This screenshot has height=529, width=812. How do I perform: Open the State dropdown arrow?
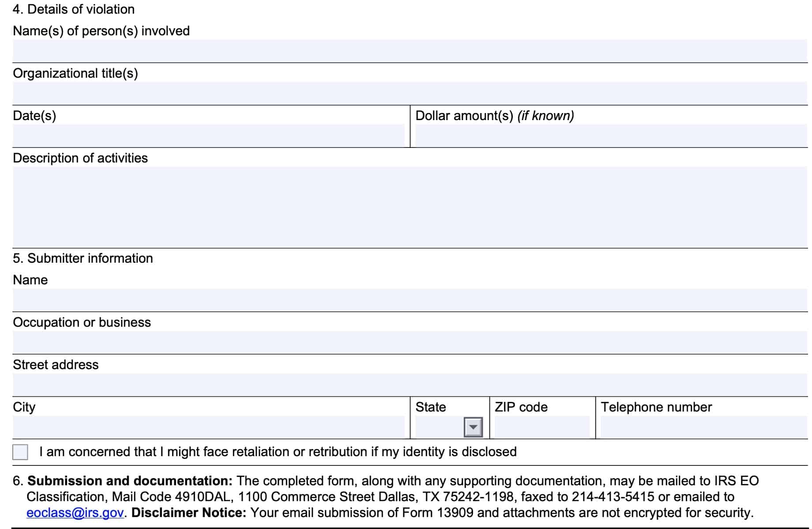[x=473, y=427]
